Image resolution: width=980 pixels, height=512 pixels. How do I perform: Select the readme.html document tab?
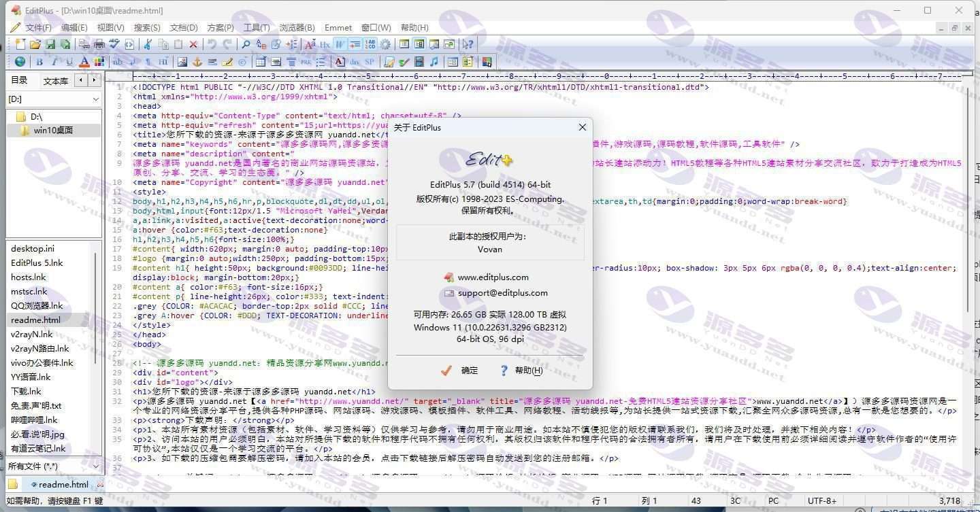point(63,485)
